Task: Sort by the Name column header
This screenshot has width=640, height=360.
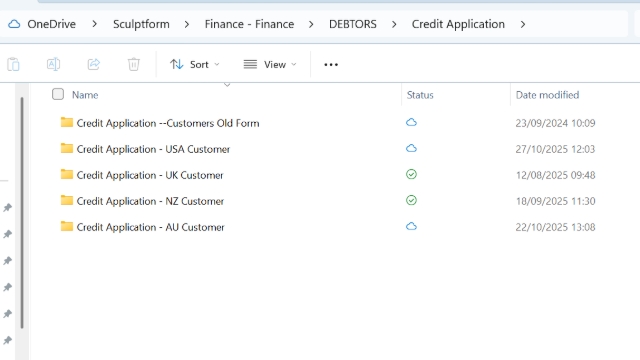Action: tap(85, 95)
